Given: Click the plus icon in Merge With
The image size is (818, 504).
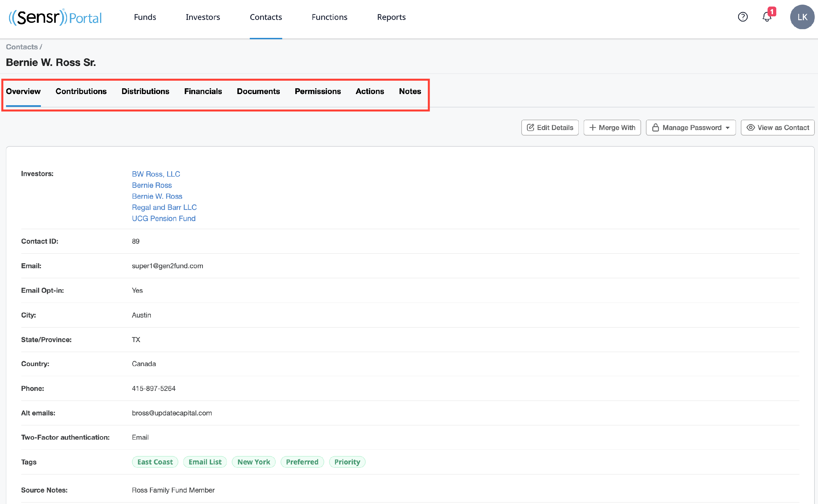Looking at the screenshot, I should pyautogui.click(x=593, y=128).
